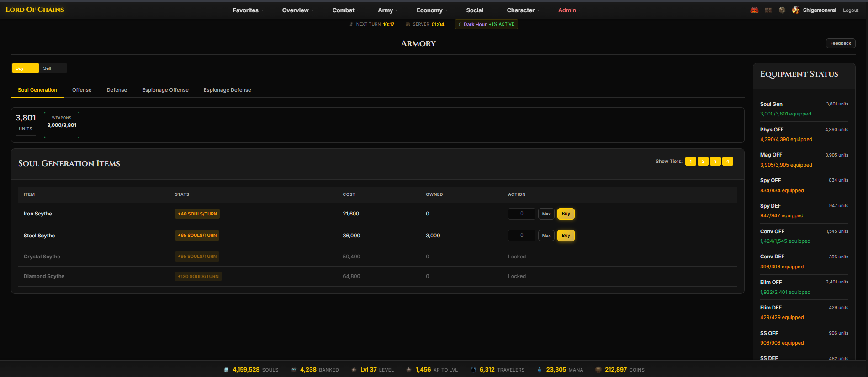The height and width of the screenshot is (377, 868).
Task: Click the travelers portal icon
Action: point(473,370)
